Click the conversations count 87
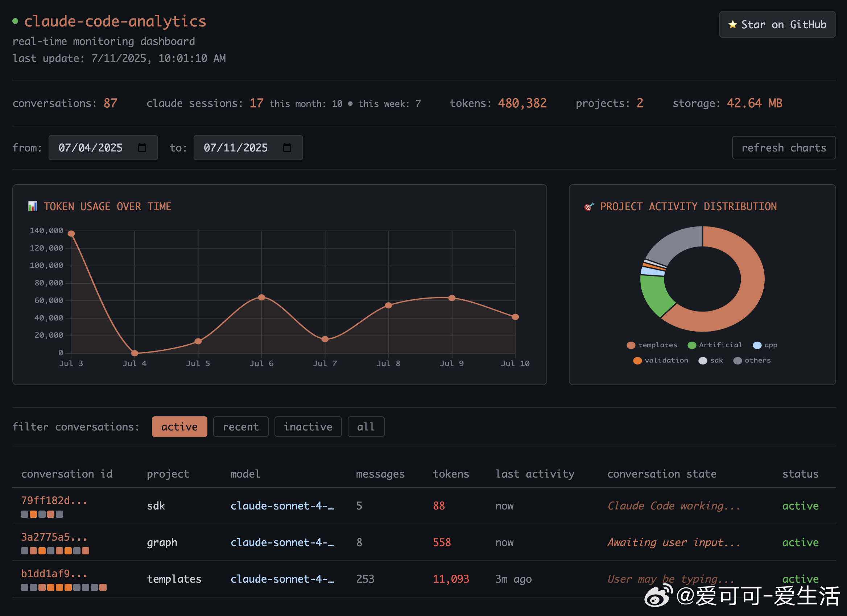Viewport: 847px width, 616px height. pyautogui.click(x=110, y=103)
